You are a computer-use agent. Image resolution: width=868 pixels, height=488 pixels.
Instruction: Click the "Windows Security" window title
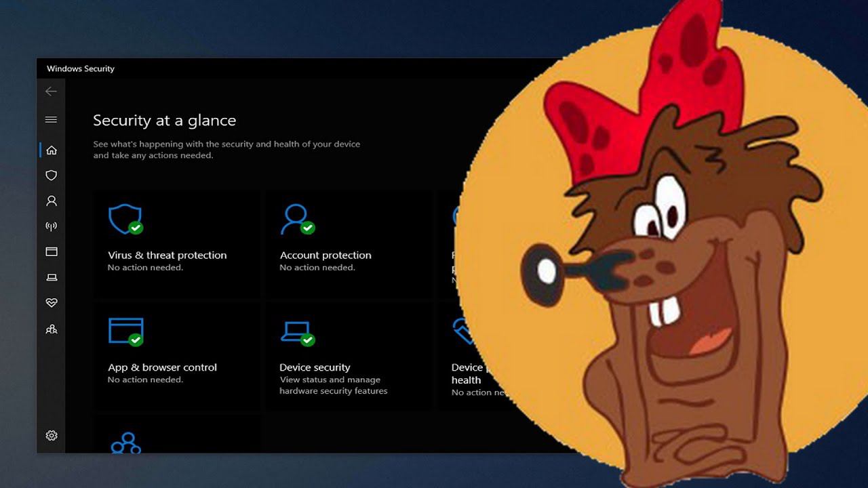point(81,68)
